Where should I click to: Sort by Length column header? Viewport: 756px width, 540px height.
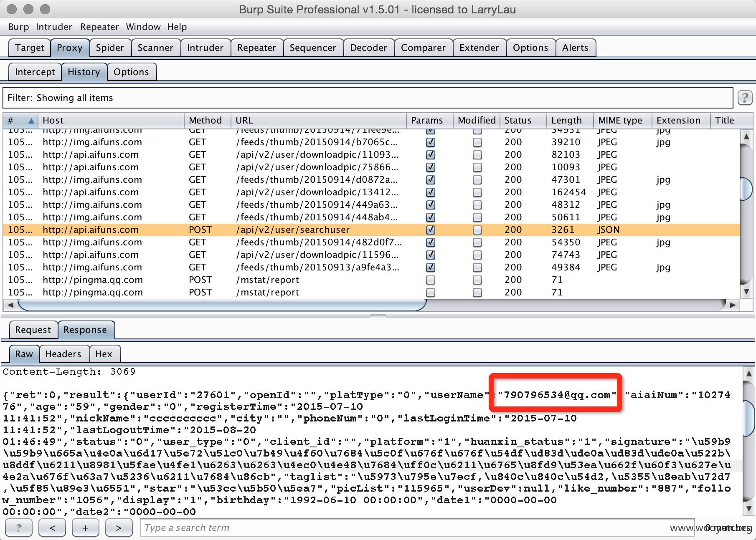point(570,121)
